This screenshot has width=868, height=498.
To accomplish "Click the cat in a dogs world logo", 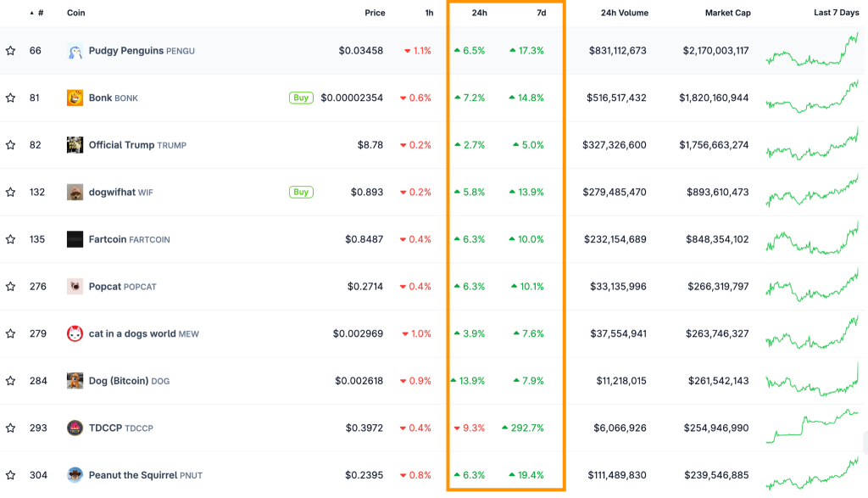I will (75, 333).
